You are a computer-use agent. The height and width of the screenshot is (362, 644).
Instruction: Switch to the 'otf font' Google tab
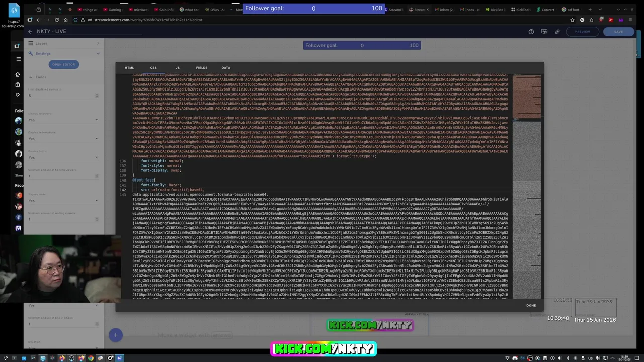pyautogui.click(x=571, y=9)
